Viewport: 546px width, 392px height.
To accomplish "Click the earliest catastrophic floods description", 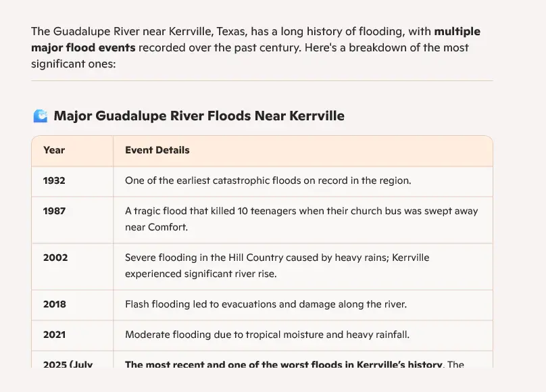I will (x=268, y=181).
